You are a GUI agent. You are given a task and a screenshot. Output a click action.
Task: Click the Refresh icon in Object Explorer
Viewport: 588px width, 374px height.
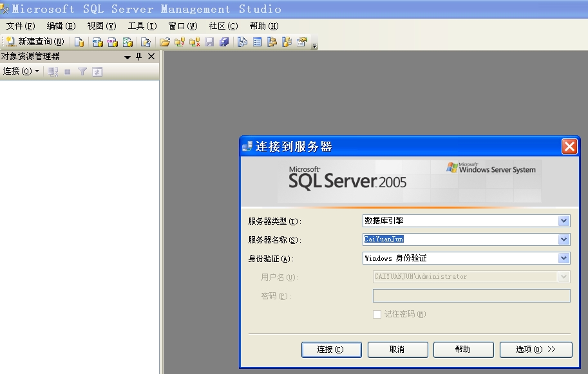(97, 71)
